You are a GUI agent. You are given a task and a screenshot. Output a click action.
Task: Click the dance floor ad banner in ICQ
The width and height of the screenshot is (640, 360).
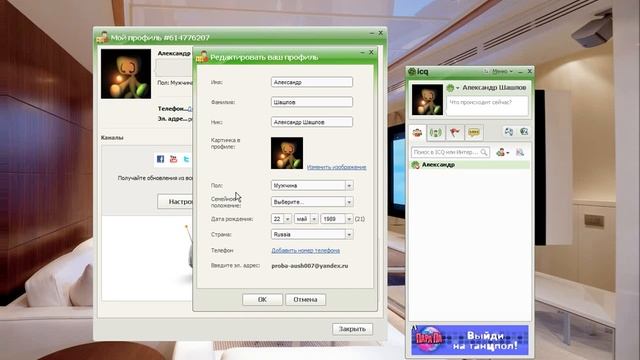(469, 340)
